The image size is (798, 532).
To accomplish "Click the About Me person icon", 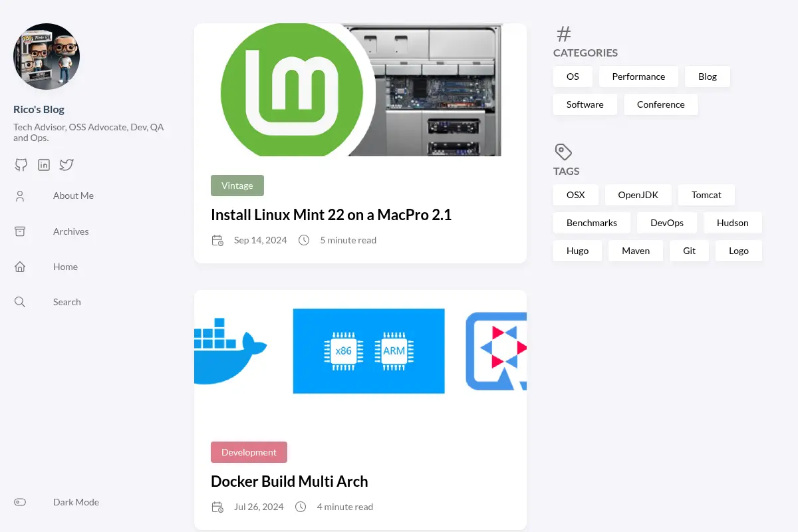I will (20, 196).
